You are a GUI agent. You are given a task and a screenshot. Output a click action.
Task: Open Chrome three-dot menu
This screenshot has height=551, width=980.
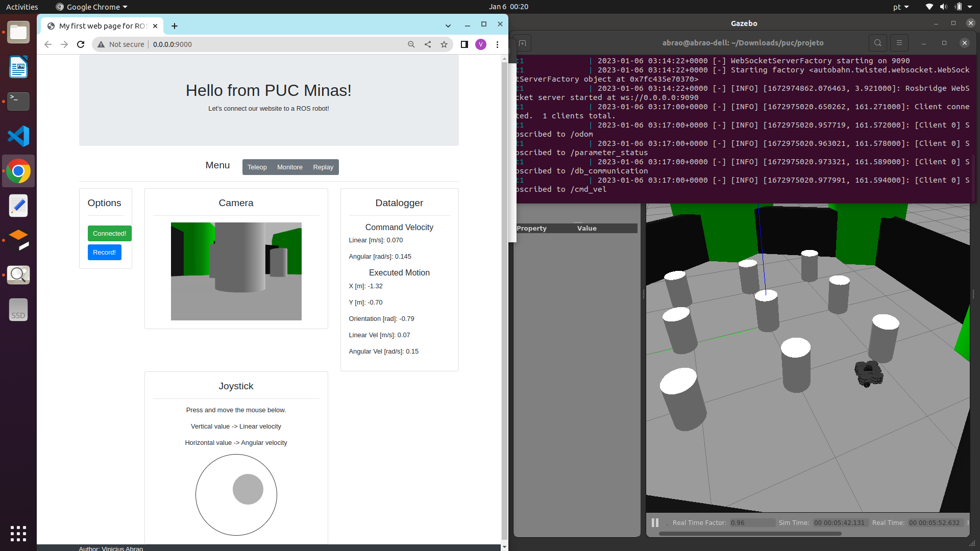[x=497, y=44]
